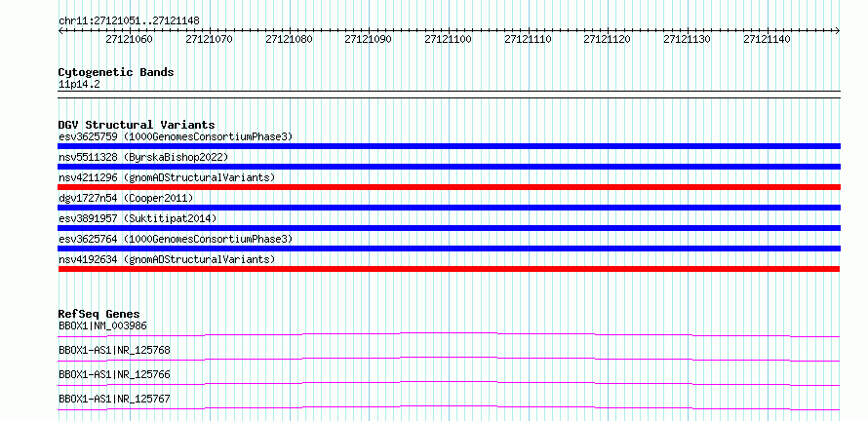Click the red bar under nsv4211296
Screen dimensions: 868x421
[449, 187]
